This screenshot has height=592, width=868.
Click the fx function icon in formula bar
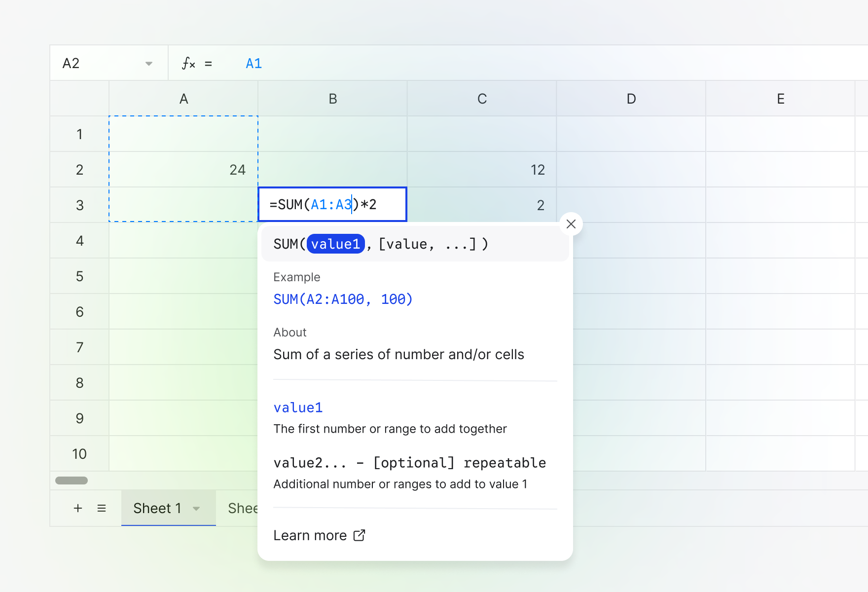pyautogui.click(x=188, y=63)
